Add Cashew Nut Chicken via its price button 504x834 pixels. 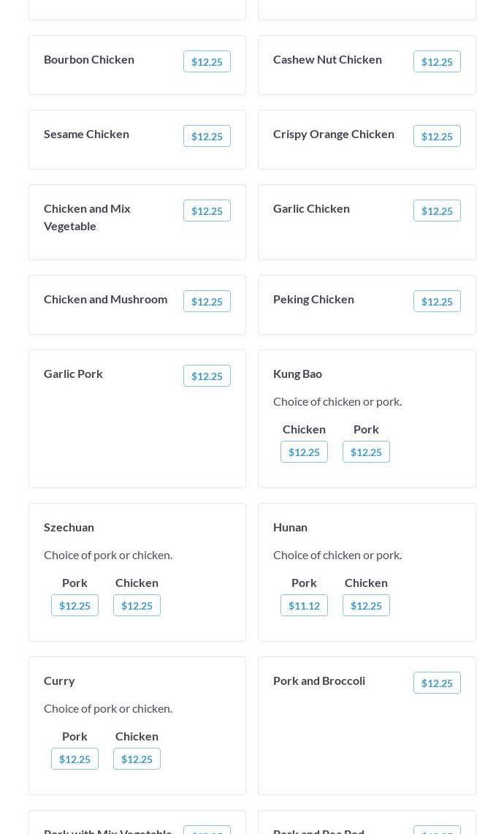click(x=437, y=62)
